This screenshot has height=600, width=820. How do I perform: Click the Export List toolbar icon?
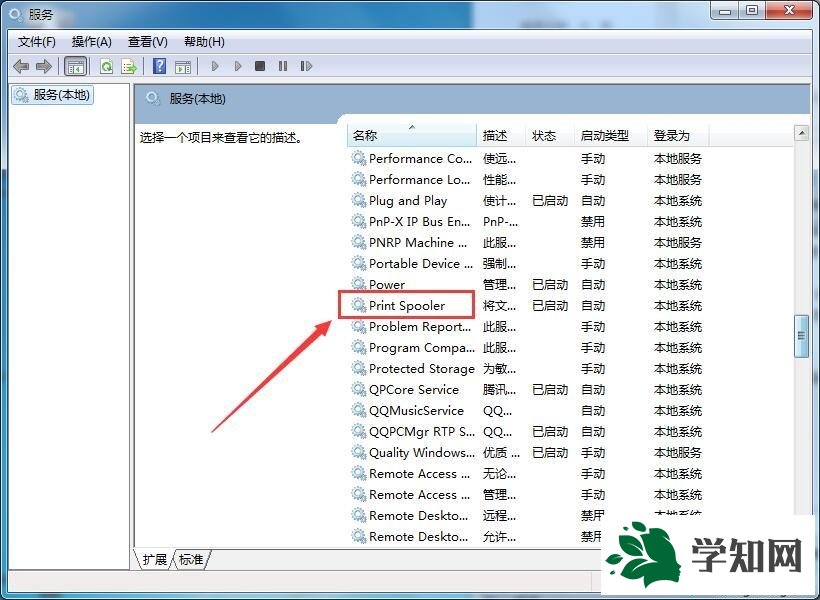[x=129, y=66]
